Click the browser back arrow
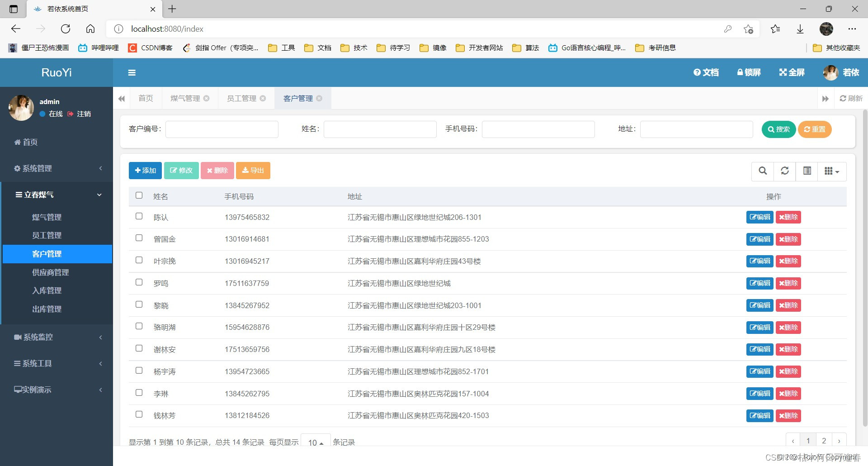Screen dimensions: 868x466 pyautogui.click(x=16, y=29)
